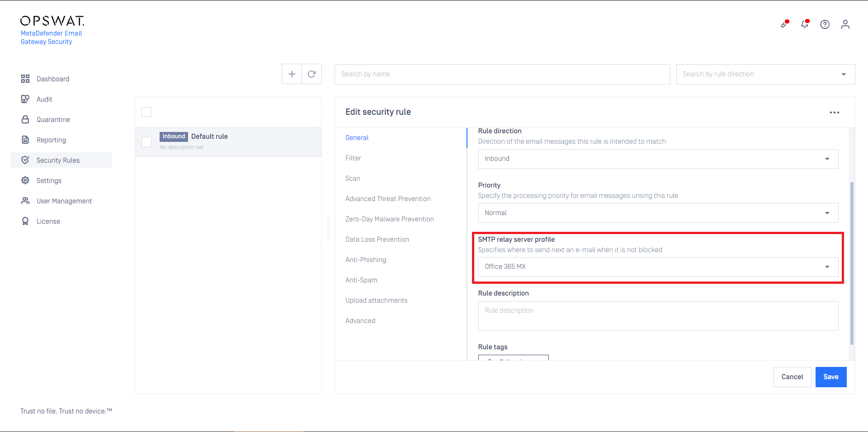Go to Quarantine in the sidebar
The width and height of the screenshot is (868, 432).
pos(53,120)
